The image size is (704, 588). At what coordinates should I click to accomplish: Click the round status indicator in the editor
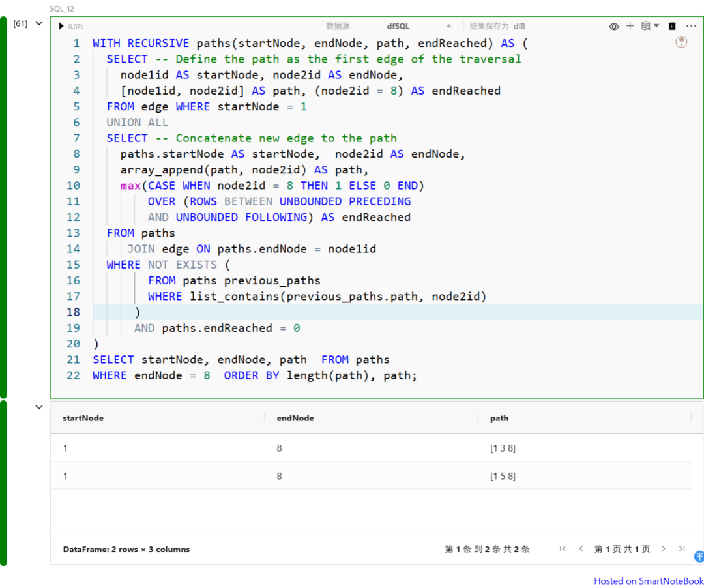tap(681, 42)
